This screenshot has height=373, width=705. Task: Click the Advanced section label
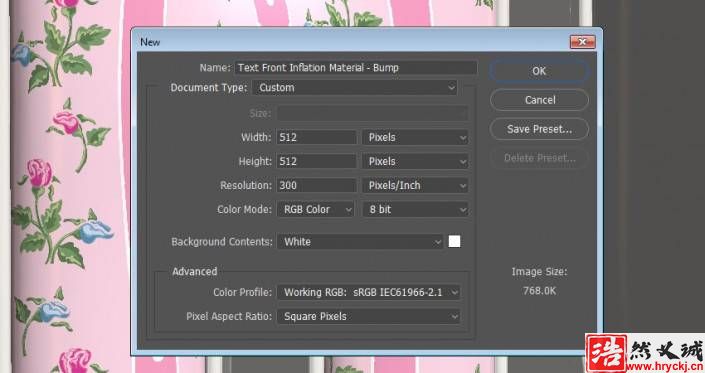[195, 271]
